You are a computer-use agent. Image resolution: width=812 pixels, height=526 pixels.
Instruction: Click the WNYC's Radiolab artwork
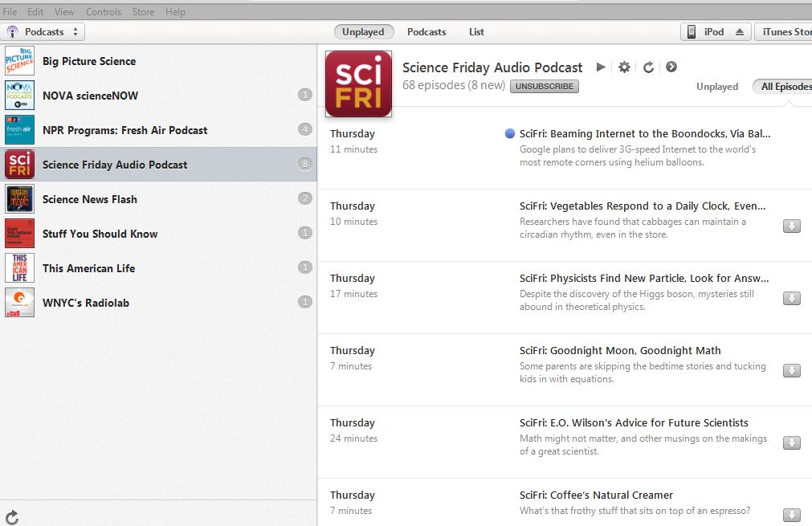click(20, 302)
